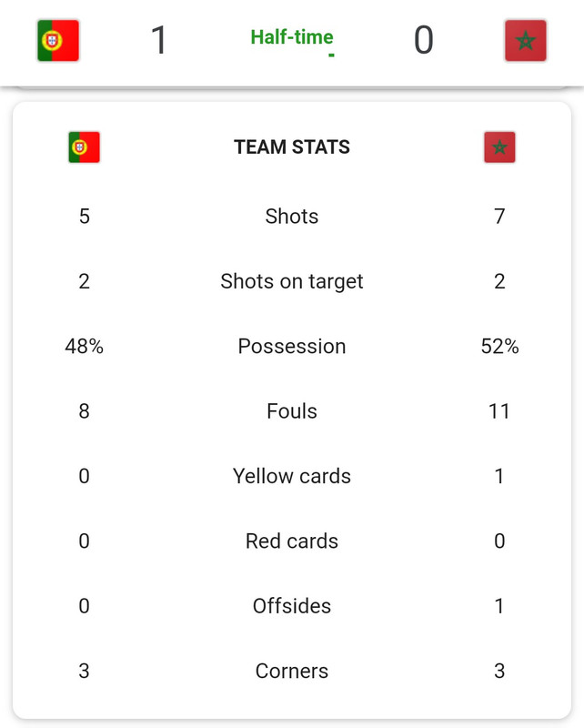Screen dimensions: 584x728
Task: Select the Offsides stat label
Action: [292, 606]
